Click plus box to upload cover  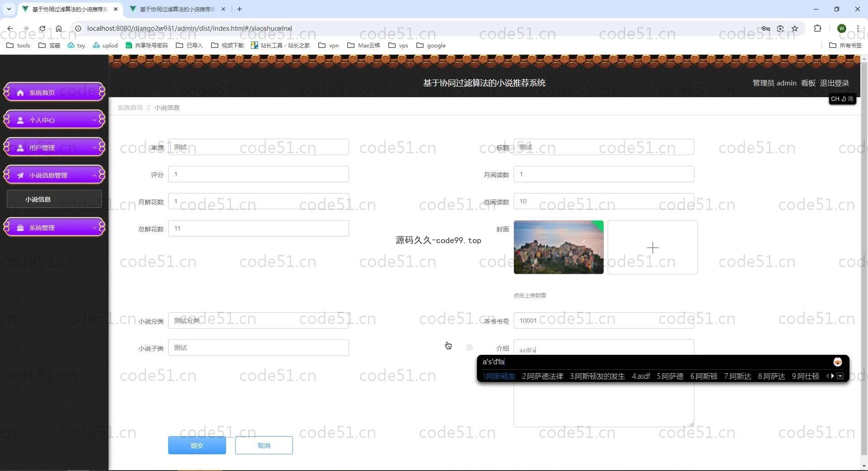653,247
